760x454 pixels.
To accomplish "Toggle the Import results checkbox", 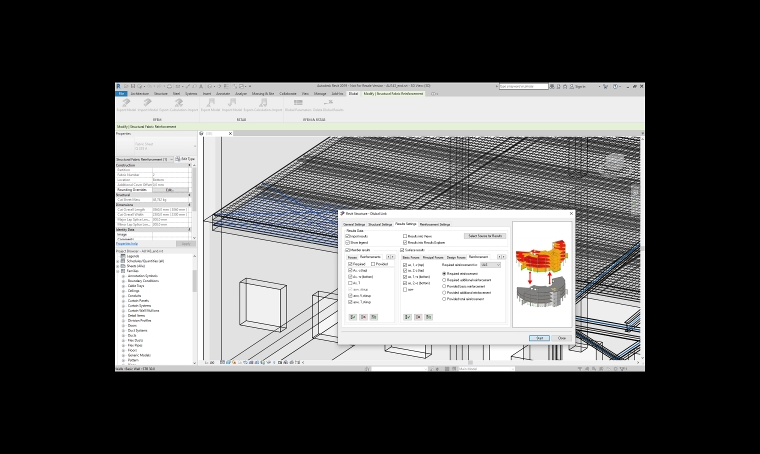I will click(x=348, y=236).
